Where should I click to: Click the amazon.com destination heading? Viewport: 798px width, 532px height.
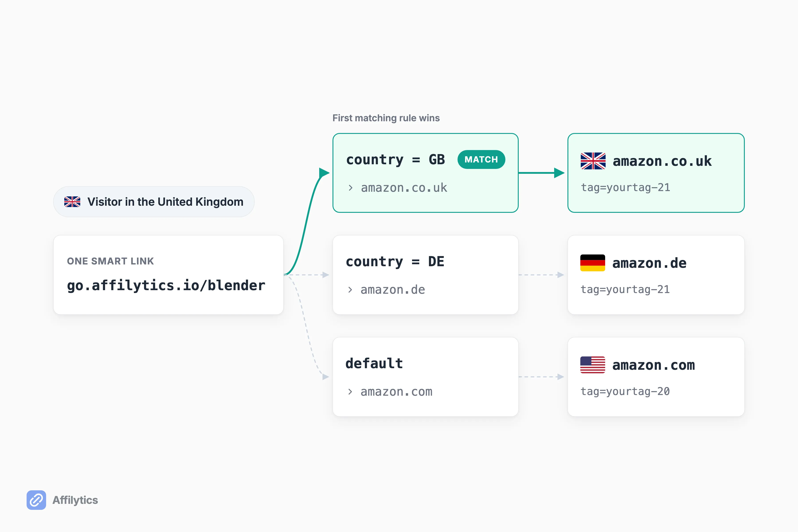click(x=653, y=365)
